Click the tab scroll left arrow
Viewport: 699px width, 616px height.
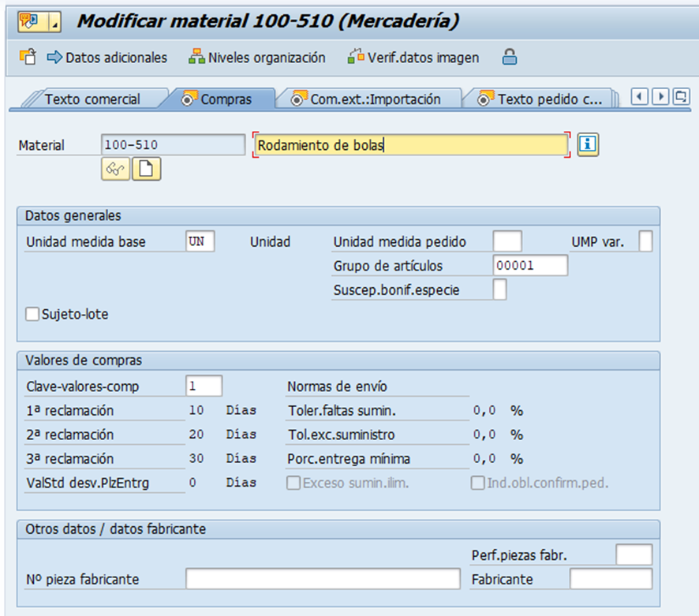point(639,96)
